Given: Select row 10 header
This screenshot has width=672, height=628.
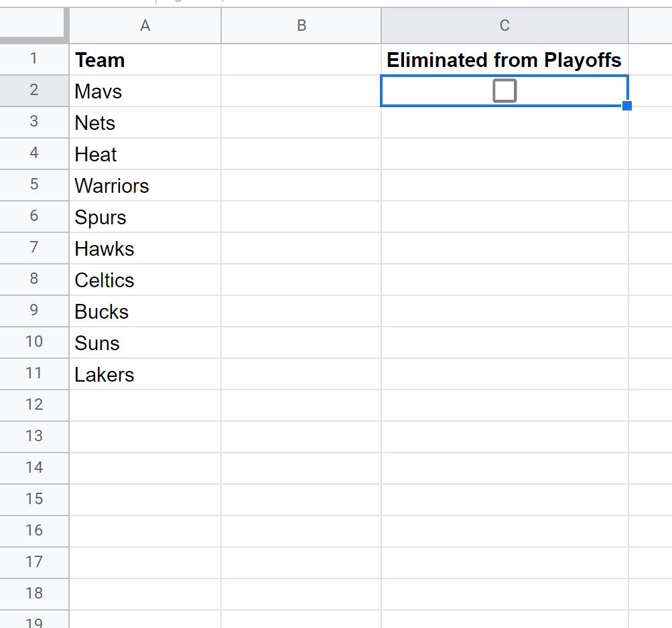Looking at the screenshot, I should pos(34,343).
